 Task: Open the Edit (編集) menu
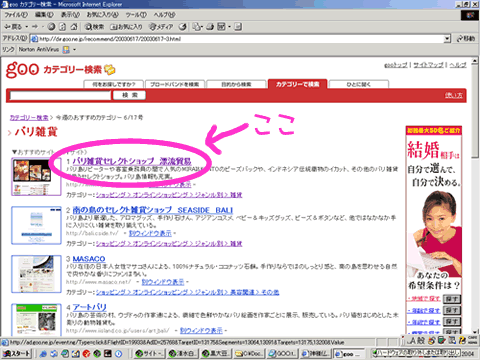[44, 15]
